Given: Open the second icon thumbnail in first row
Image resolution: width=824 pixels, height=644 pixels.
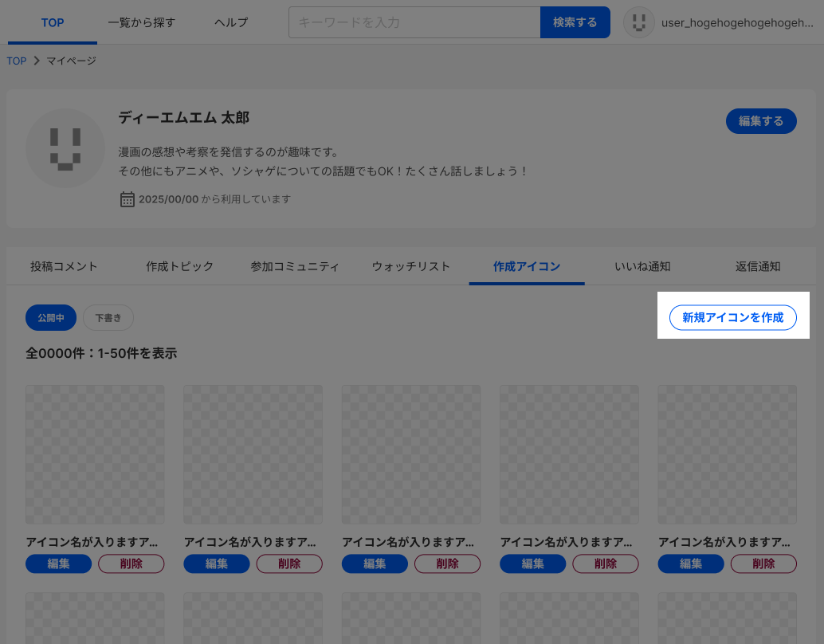Looking at the screenshot, I should (253, 454).
